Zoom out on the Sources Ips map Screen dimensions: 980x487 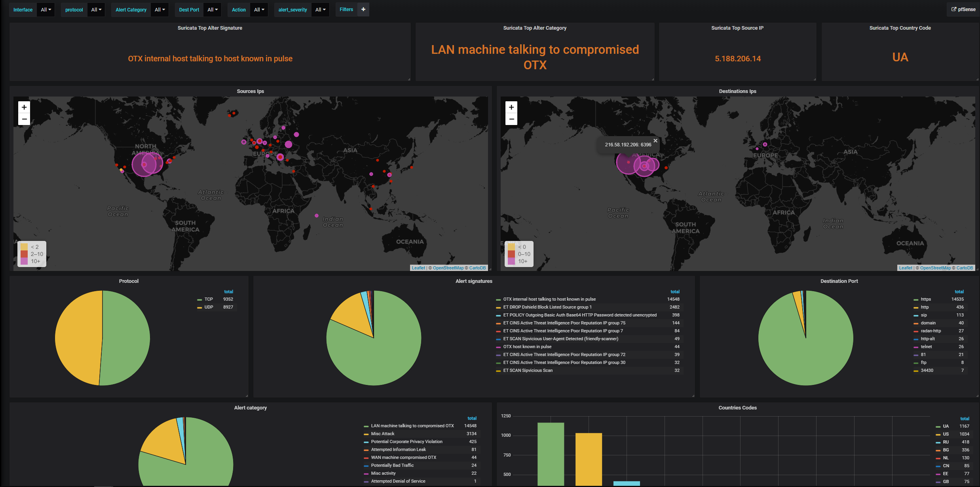click(x=24, y=119)
